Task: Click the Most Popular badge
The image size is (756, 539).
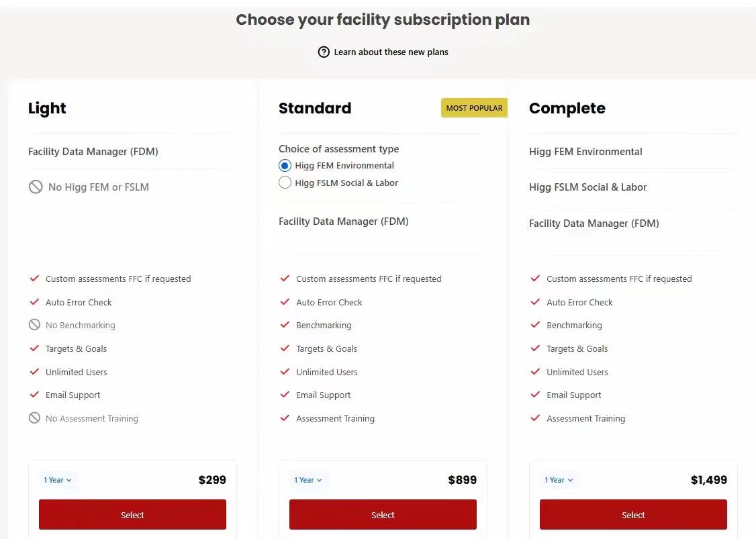Action: coord(474,108)
